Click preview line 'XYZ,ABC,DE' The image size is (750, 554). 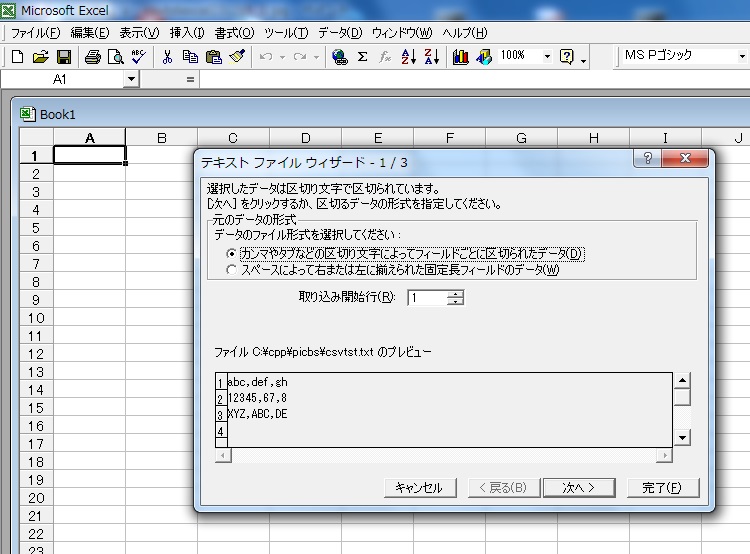(257, 414)
